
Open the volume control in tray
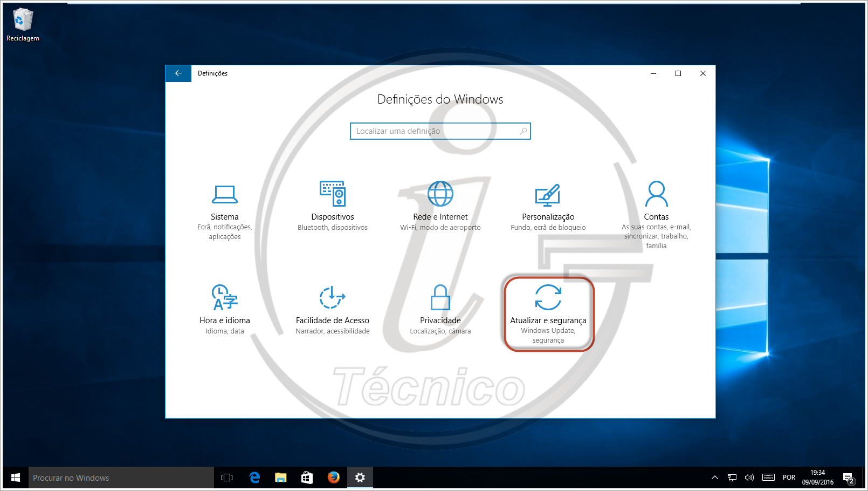coord(749,478)
